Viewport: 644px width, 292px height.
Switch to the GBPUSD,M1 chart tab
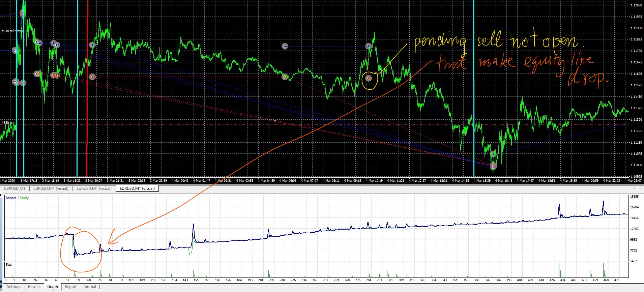14,188
